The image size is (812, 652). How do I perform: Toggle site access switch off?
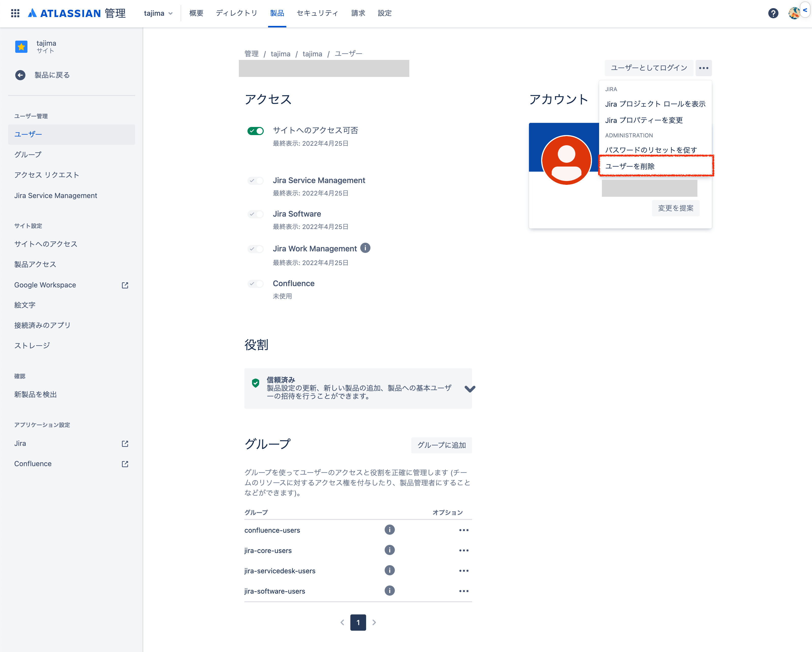pos(255,131)
